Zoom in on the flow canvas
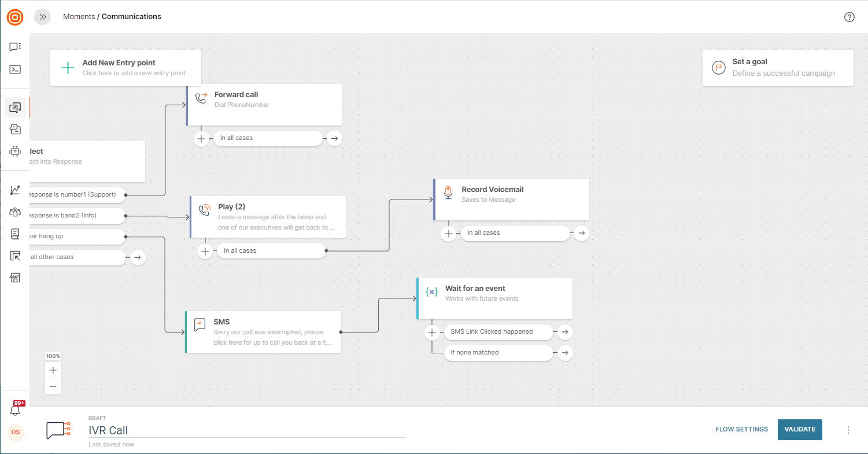The image size is (868, 454). pos(53,370)
